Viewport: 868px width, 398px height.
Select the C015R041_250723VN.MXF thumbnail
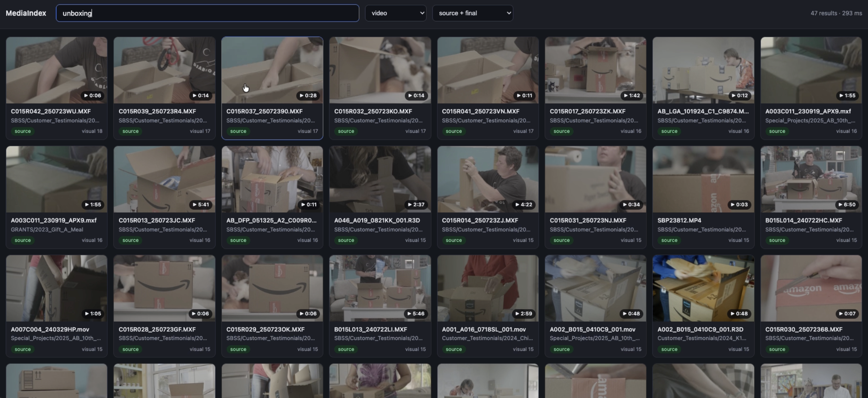click(487, 70)
